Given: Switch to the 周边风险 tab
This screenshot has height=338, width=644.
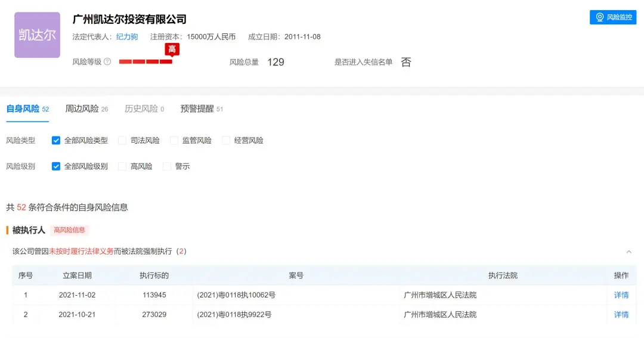Looking at the screenshot, I should coord(86,109).
